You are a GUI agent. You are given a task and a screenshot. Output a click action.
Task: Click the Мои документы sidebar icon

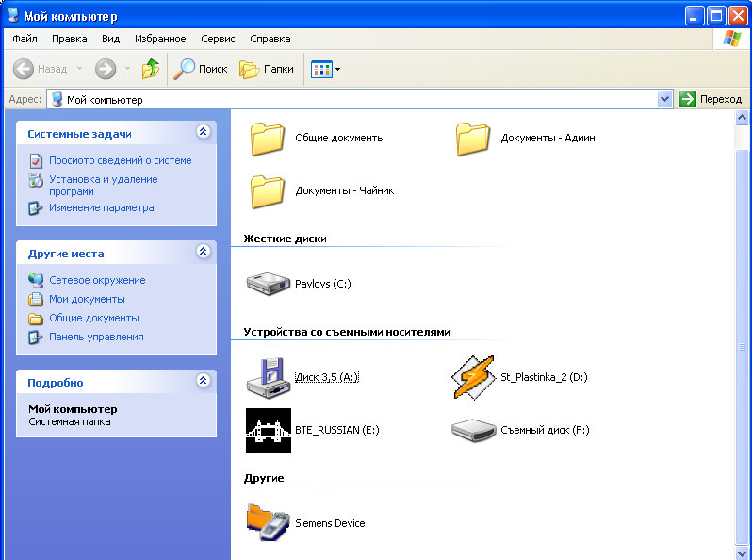pyautogui.click(x=36, y=300)
